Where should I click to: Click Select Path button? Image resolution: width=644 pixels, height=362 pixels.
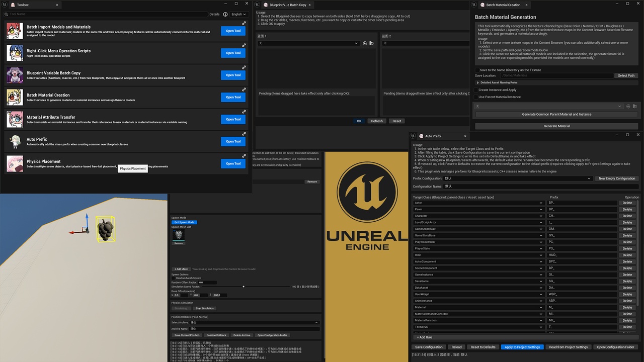point(626,75)
